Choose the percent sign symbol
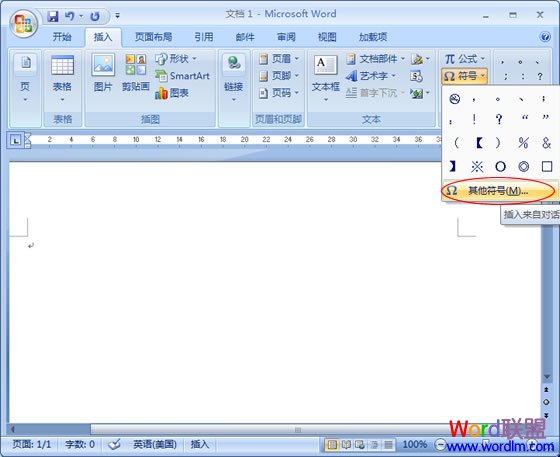Screen dimensions: 560x457 pyautogui.click(x=523, y=143)
